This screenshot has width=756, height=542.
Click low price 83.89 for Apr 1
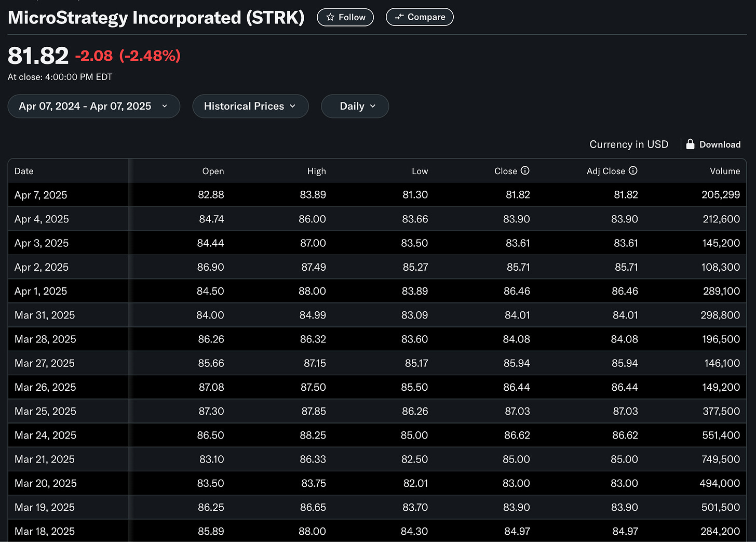coord(415,291)
